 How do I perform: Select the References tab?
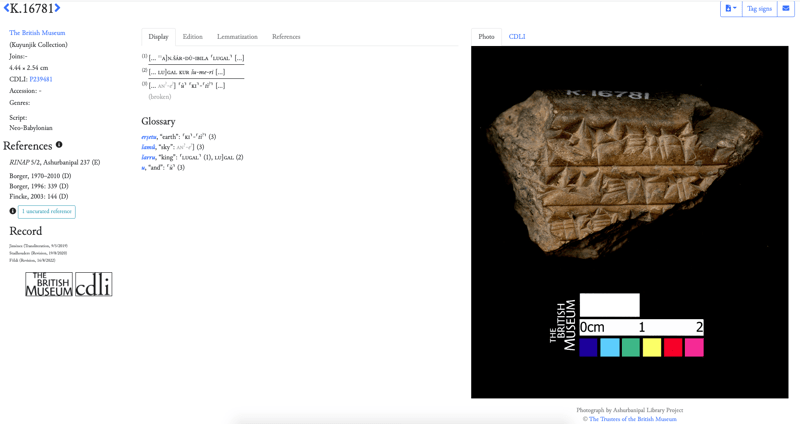[x=286, y=37]
